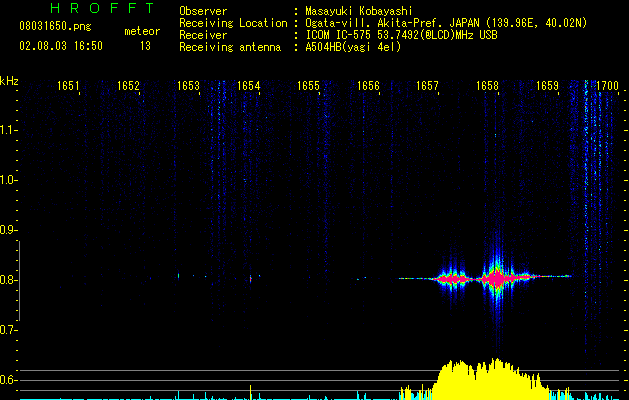Click the 02.08.03 16:50 timestamp
Screen dimensions: 629x400
click(x=61, y=46)
